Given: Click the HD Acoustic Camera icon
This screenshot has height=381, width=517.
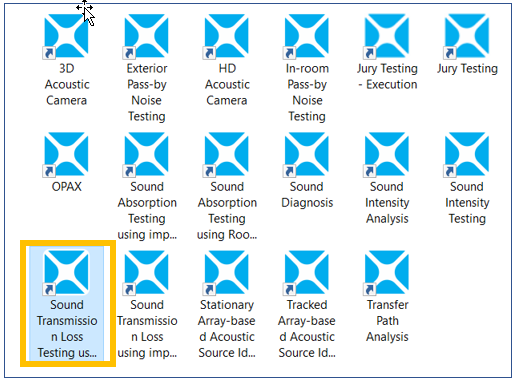Looking at the screenshot, I should click(x=226, y=36).
